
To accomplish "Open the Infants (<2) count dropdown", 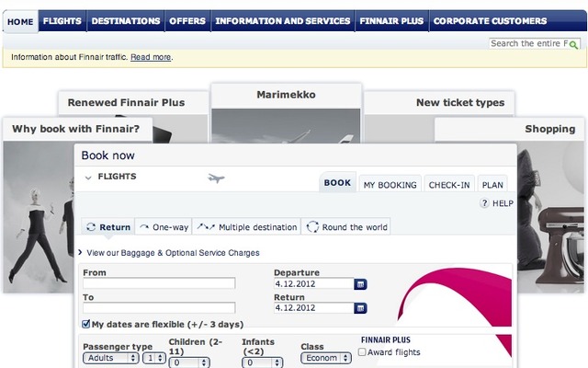I will 262,362.
